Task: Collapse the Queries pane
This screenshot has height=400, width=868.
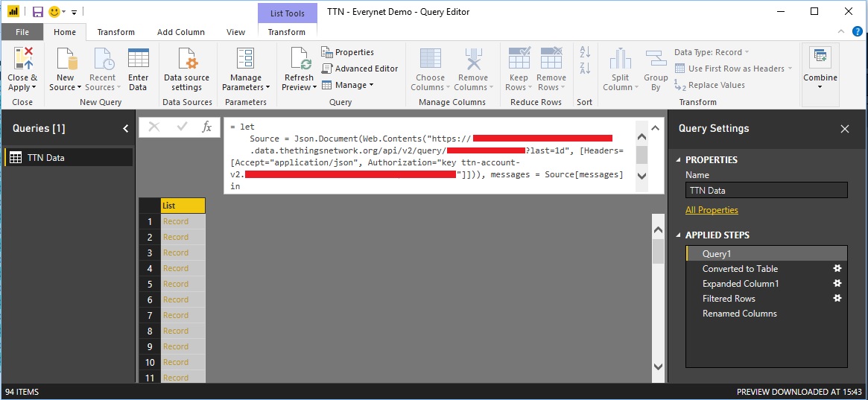Action: 126,128
